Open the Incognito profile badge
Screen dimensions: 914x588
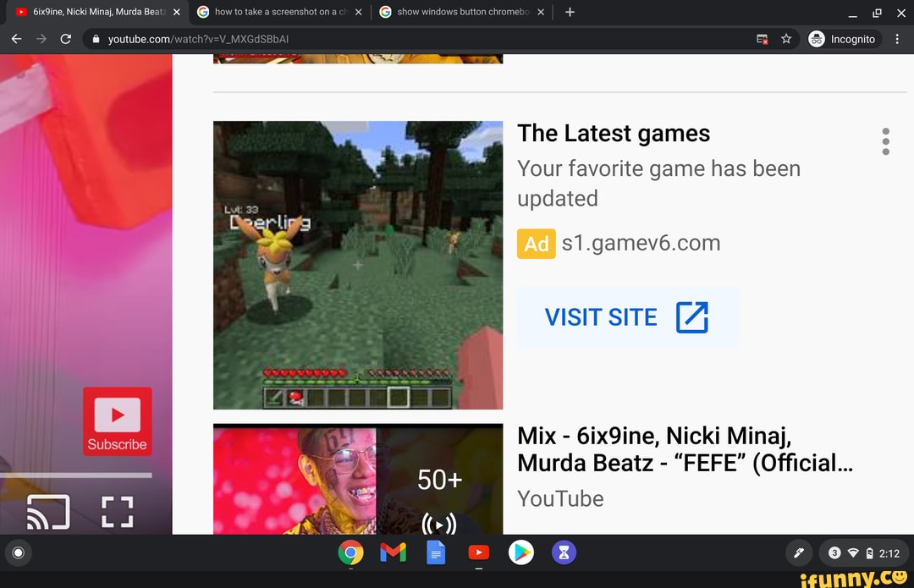click(x=843, y=39)
